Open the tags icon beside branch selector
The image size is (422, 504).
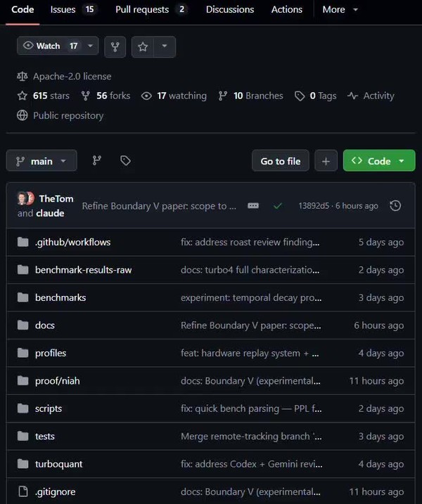tap(125, 161)
